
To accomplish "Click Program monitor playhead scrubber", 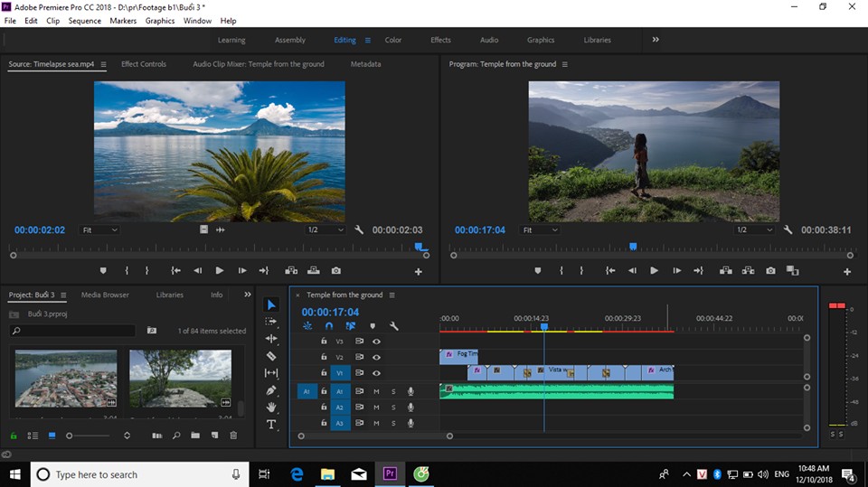I will (633, 247).
